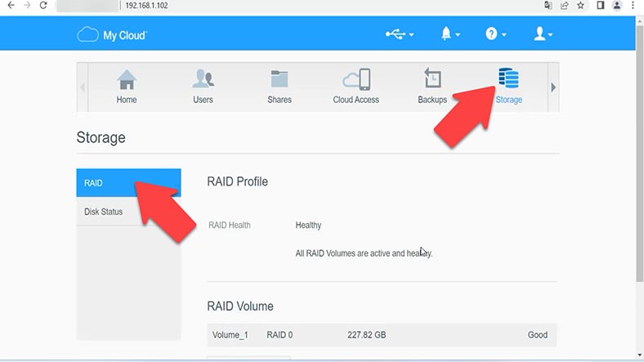The width and height of the screenshot is (644, 362).
Task: Open Shares folder icon
Action: click(x=280, y=78)
